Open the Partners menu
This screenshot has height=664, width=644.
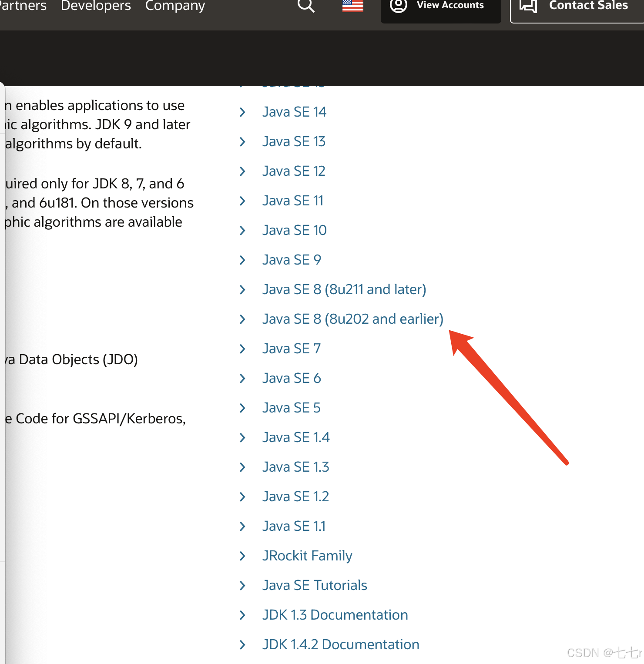[23, 6]
